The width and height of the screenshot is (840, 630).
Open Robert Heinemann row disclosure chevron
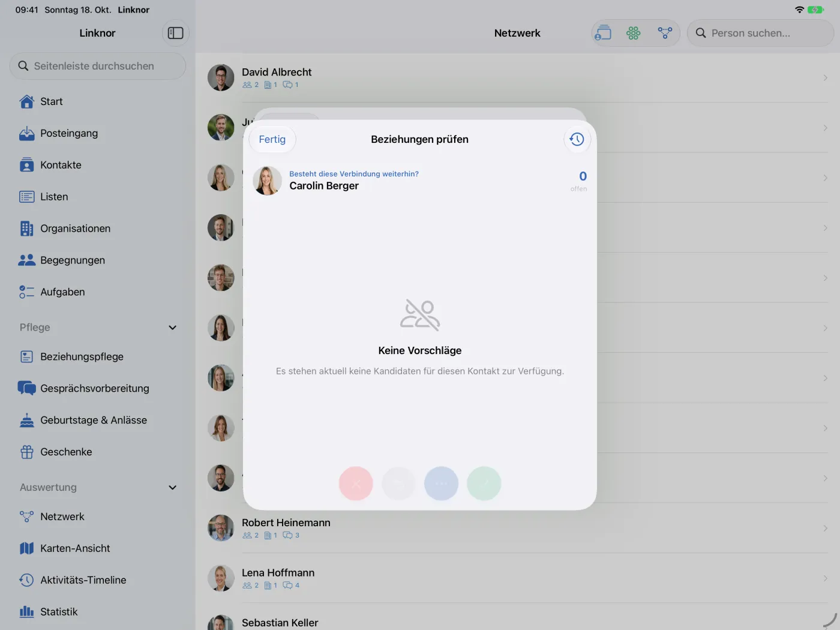[826, 529]
